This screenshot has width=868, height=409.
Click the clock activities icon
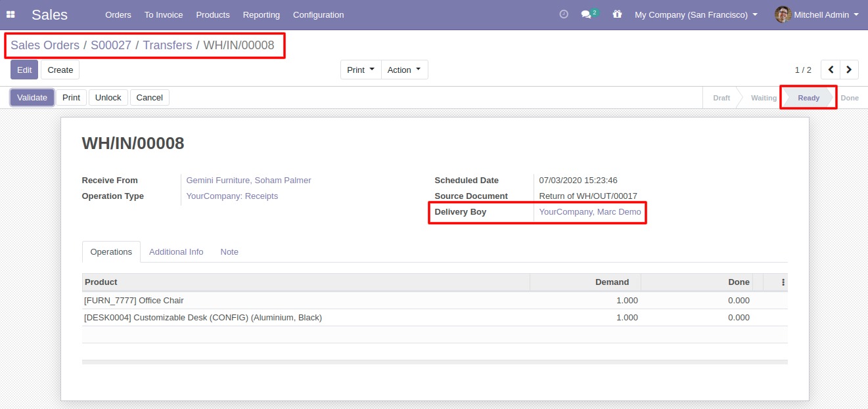[x=563, y=14]
